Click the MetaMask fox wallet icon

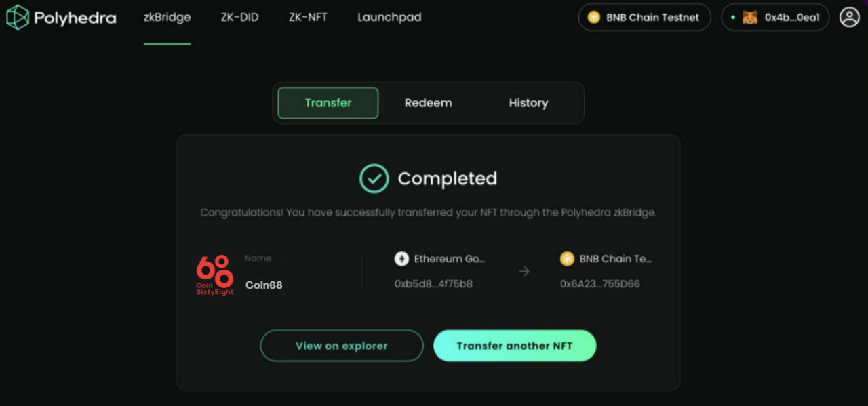(x=749, y=18)
